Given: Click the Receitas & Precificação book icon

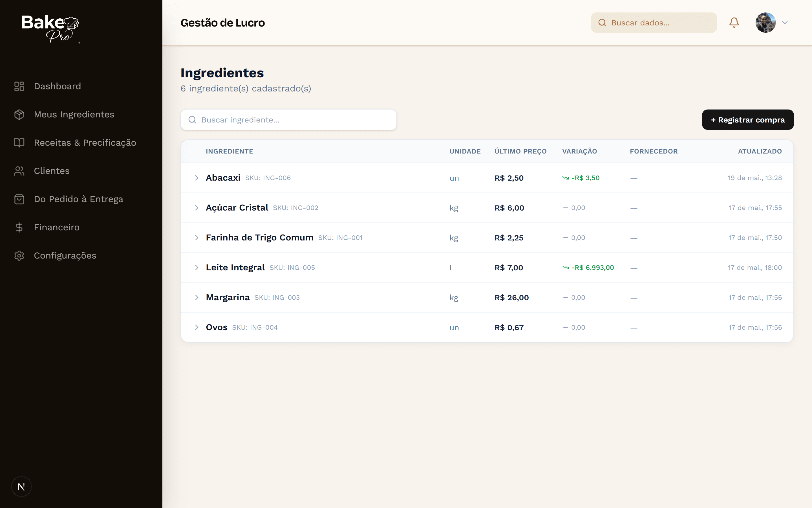Looking at the screenshot, I should click(x=19, y=143).
